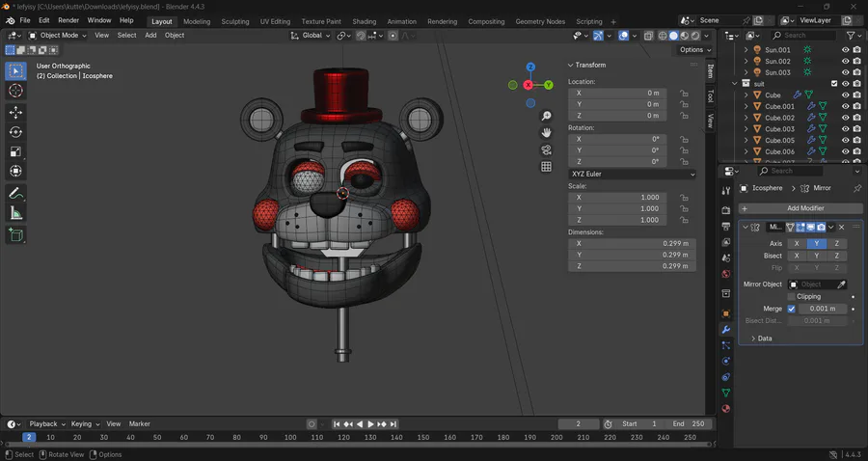Open the Tool properties tab icon
This screenshot has height=461, width=868.
[726, 191]
